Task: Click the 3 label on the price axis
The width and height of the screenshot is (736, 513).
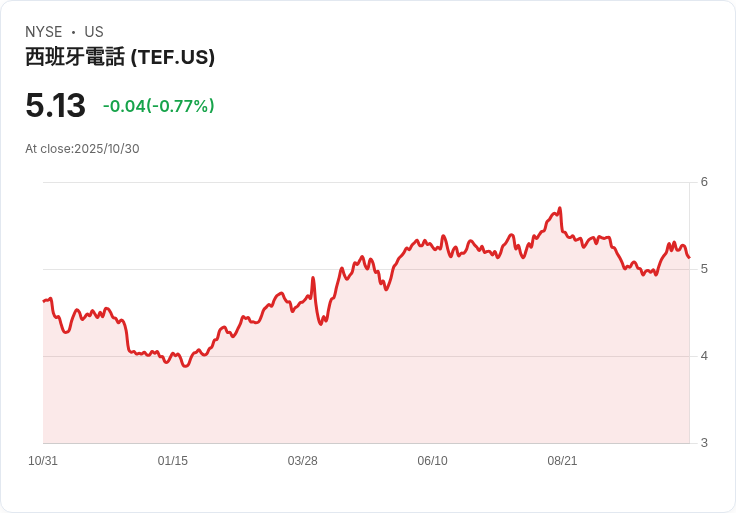Action: coord(704,443)
